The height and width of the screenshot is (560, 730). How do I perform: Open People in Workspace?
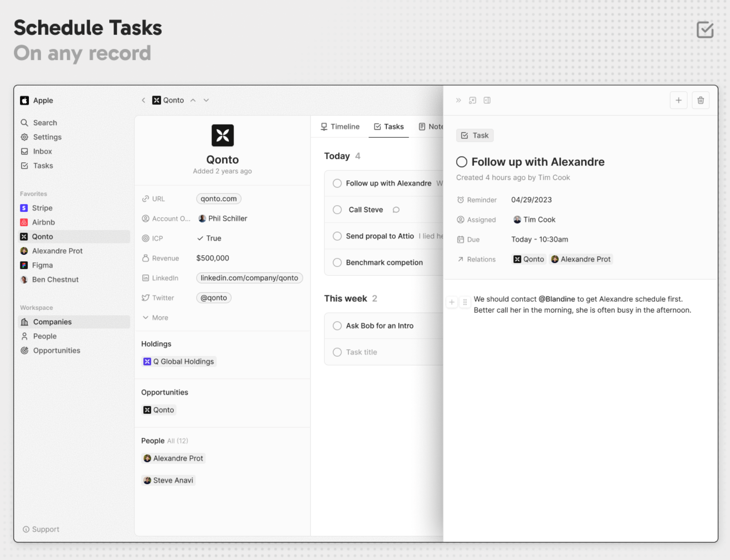tap(38, 336)
